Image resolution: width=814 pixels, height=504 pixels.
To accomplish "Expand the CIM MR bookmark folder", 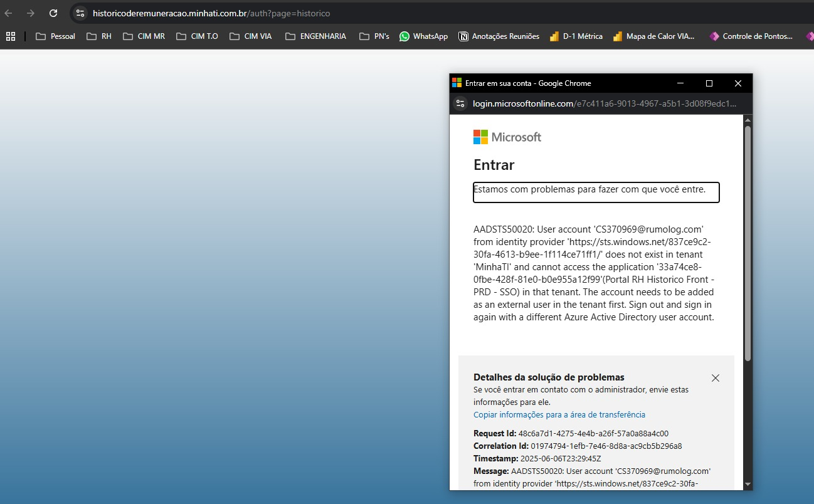I will click(144, 36).
